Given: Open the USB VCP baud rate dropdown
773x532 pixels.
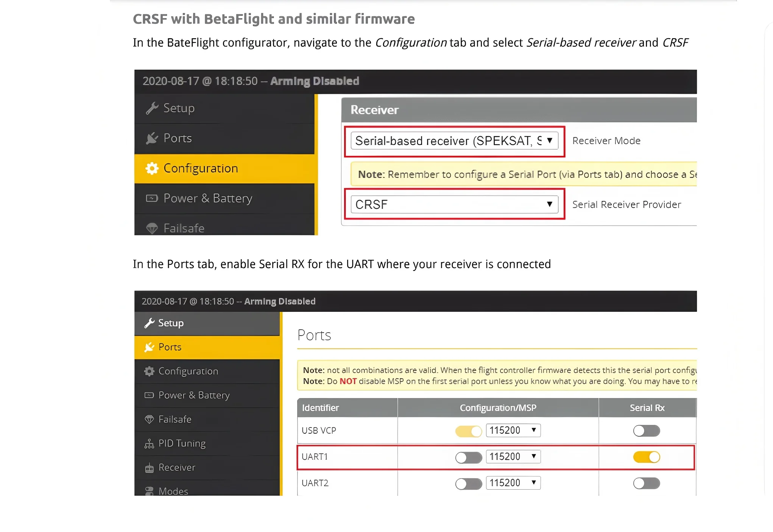Looking at the screenshot, I should pos(513,430).
